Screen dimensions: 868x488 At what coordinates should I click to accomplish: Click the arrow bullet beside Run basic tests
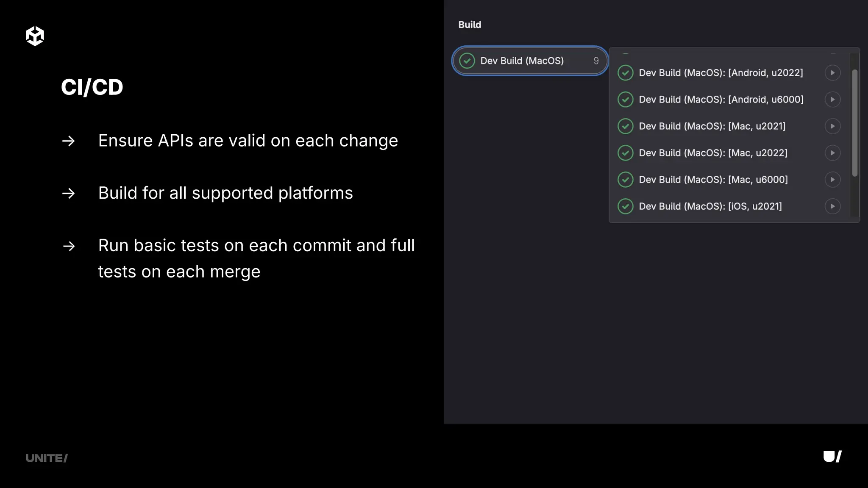69,246
